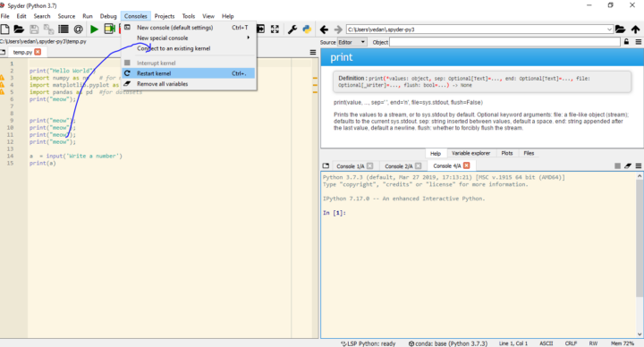Close the temp.py editor tab
The image size is (644, 347).
click(x=38, y=52)
